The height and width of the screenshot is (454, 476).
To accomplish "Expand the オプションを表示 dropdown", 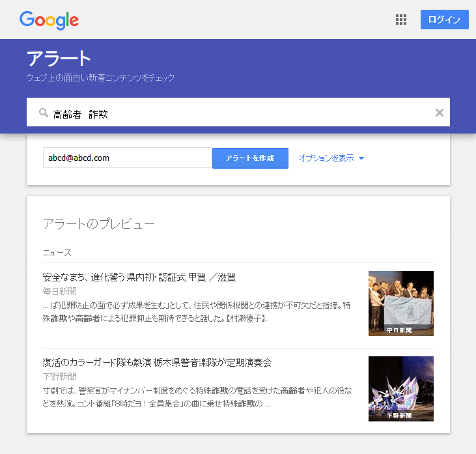I will pyautogui.click(x=331, y=158).
